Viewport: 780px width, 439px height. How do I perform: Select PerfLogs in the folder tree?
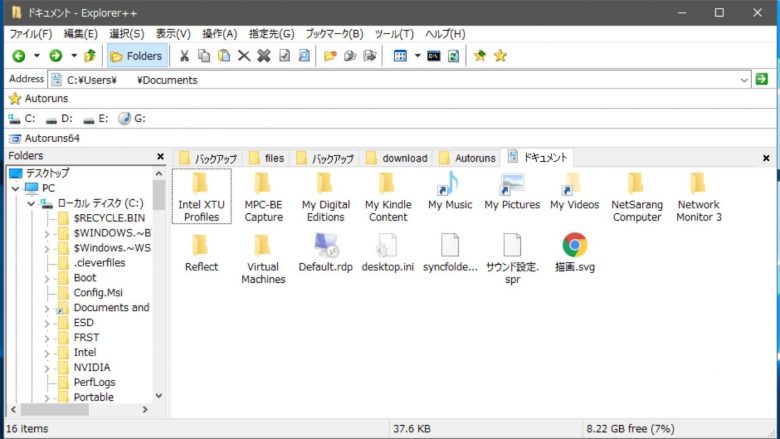95,382
